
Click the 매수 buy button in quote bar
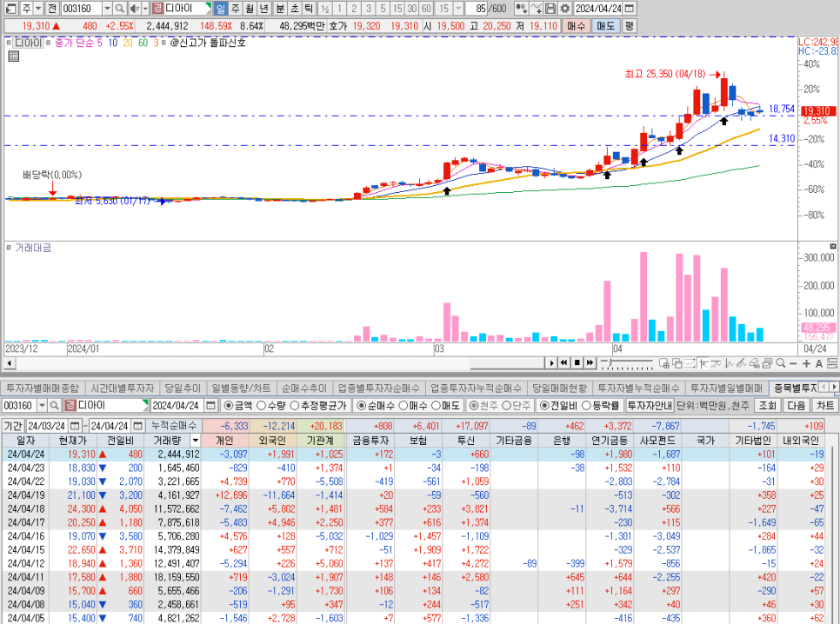(x=576, y=26)
